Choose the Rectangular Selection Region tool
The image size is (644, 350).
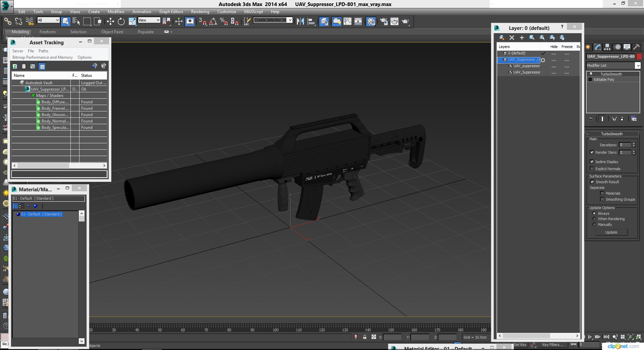point(87,21)
